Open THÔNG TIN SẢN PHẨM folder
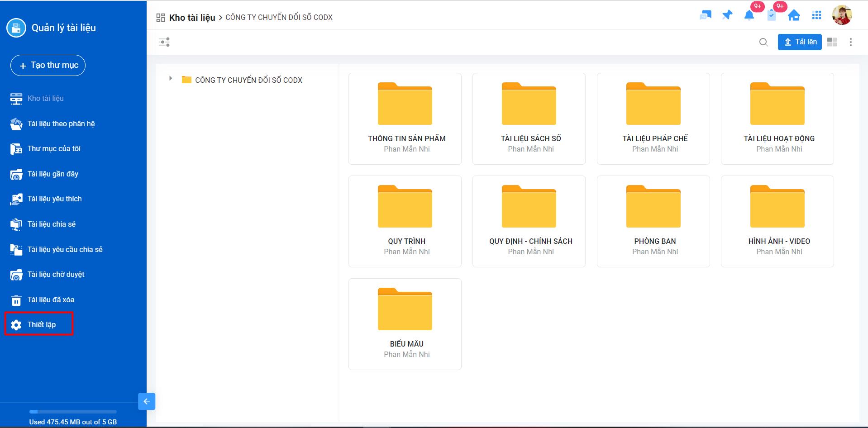868x428 pixels. tap(405, 119)
